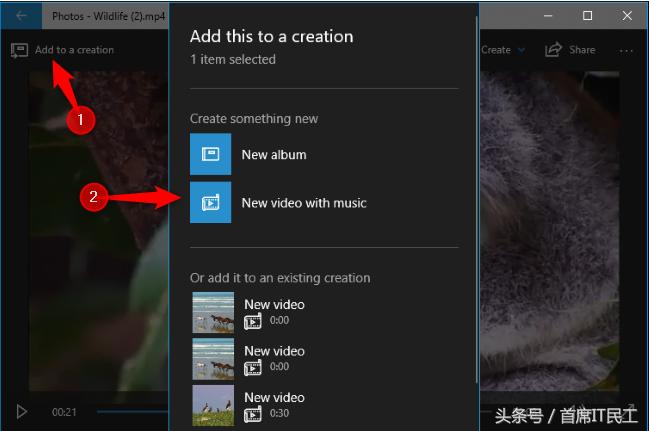
Task: Click the 1 item selected text
Action: click(x=233, y=59)
